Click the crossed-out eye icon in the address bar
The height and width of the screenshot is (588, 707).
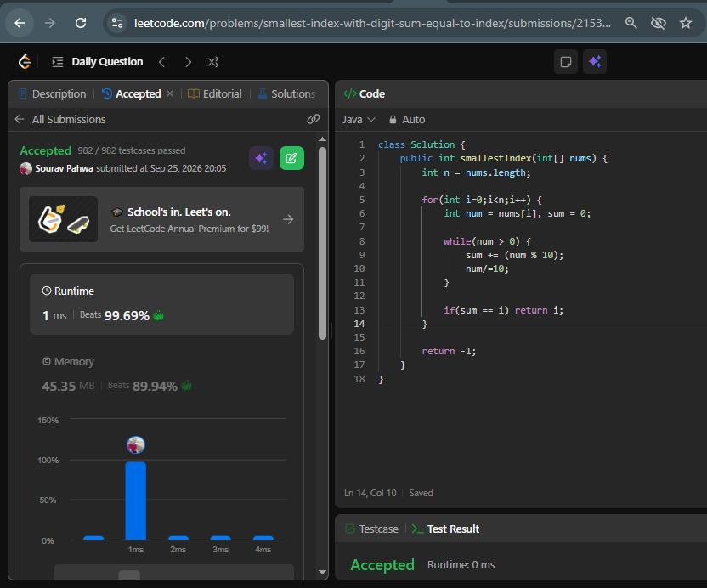(659, 23)
